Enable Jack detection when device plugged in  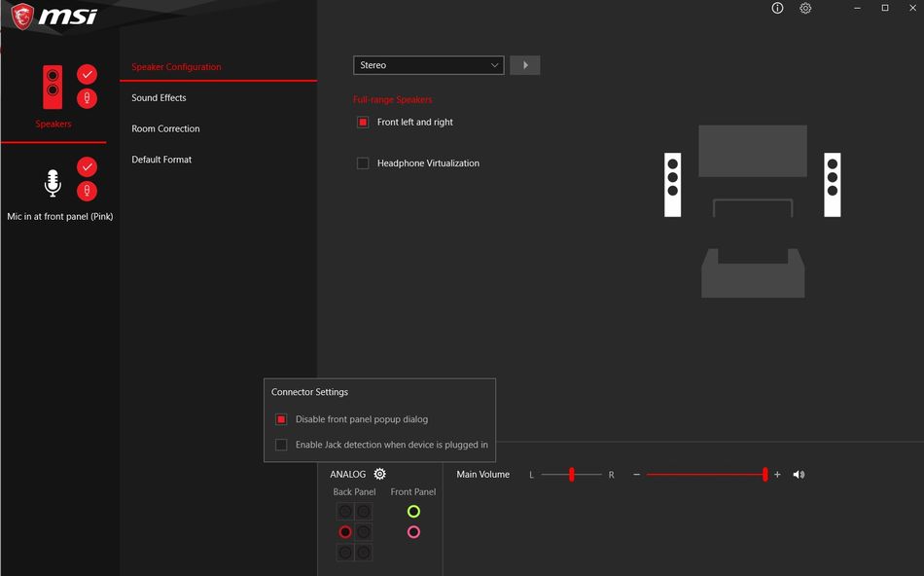(281, 445)
